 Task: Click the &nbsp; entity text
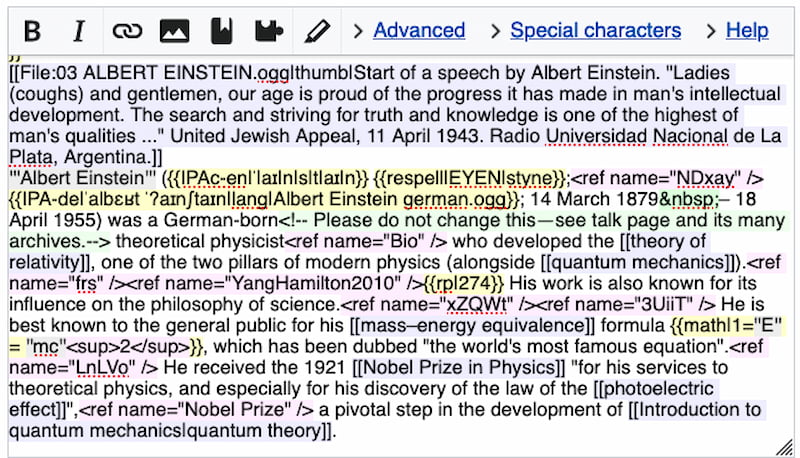pos(689,199)
